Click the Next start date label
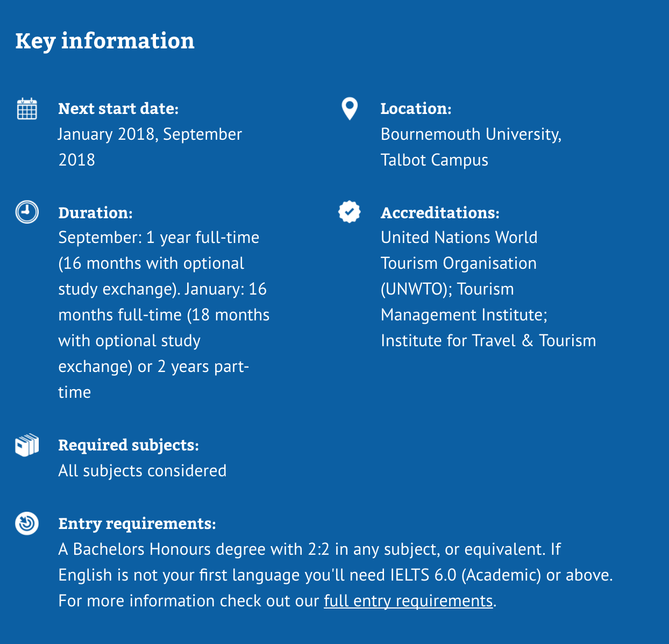669x644 pixels. [118, 109]
